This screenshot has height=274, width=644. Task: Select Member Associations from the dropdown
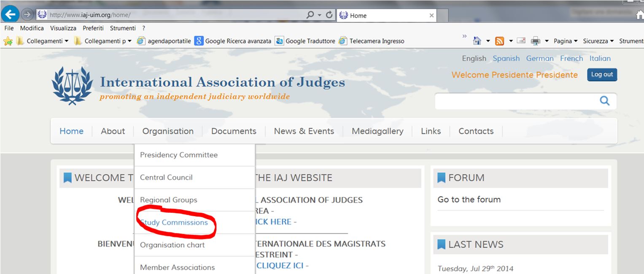click(194, 266)
